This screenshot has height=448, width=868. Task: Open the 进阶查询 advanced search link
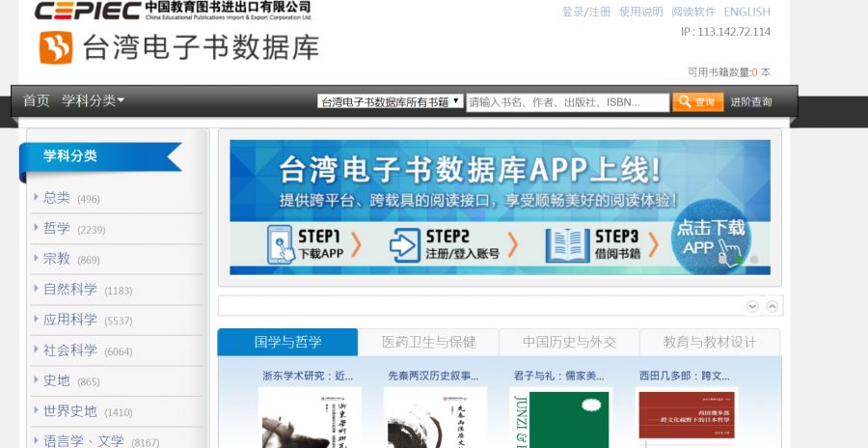pos(750,102)
